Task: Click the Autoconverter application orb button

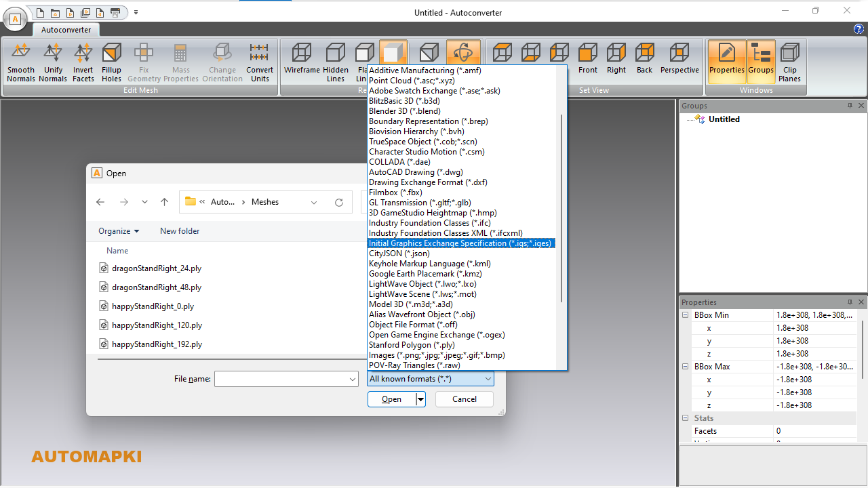Action: click(x=15, y=18)
